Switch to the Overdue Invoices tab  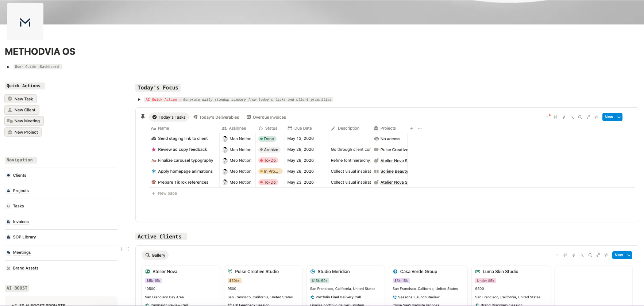click(x=266, y=117)
